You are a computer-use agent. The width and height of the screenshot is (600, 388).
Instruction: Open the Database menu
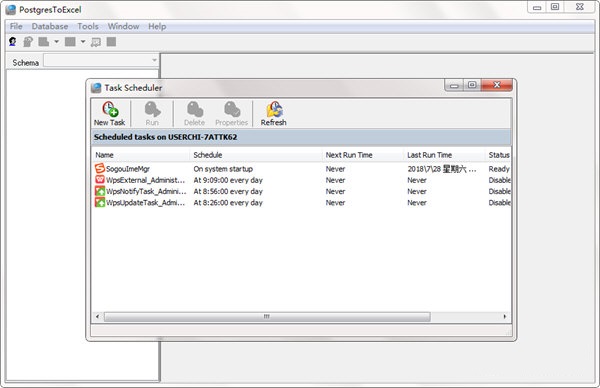click(50, 26)
